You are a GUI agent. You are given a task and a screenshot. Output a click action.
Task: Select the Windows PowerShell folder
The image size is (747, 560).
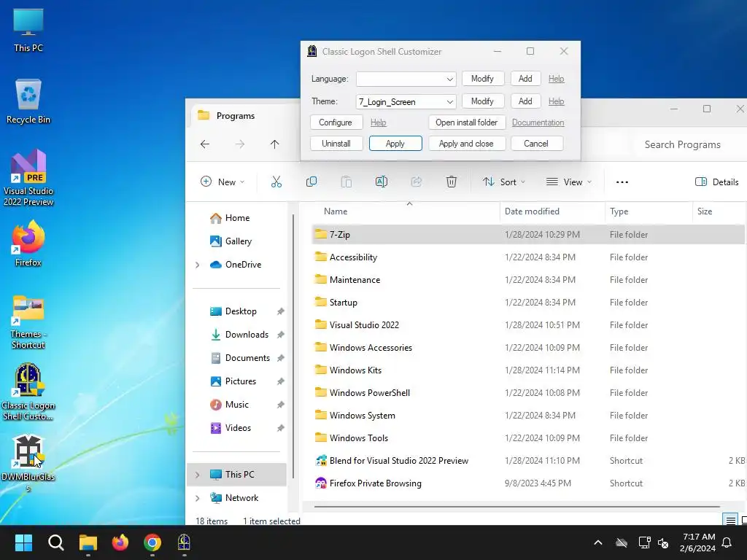click(x=528, y=393)
